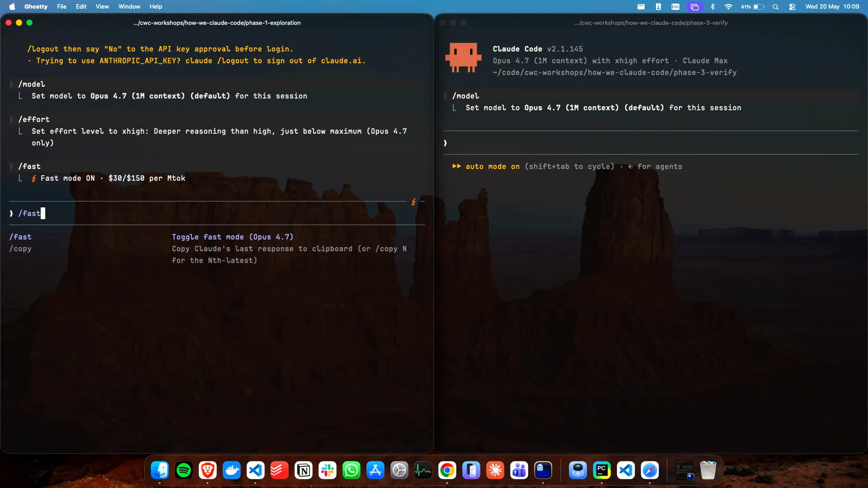Activate the phase-3-verify window title bar

point(651,23)
